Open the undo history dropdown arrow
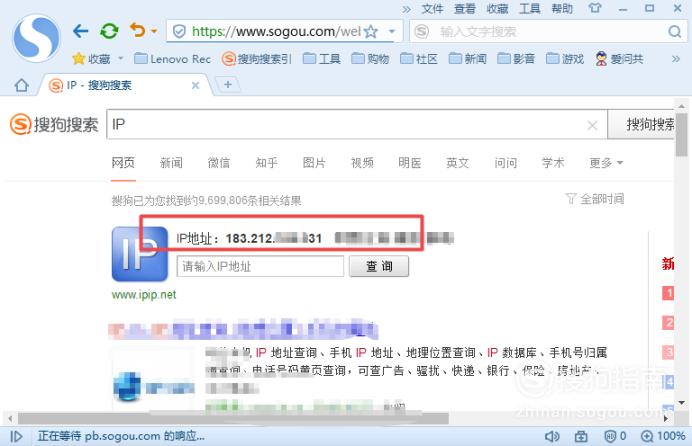 [154, 31]
